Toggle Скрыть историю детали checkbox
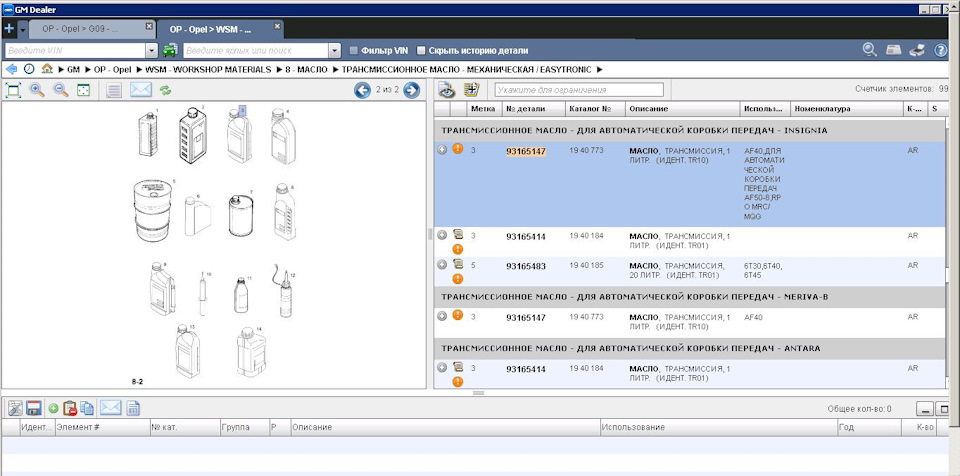The height and width of the screenshot is (476, 960). [x=421, y=50]
